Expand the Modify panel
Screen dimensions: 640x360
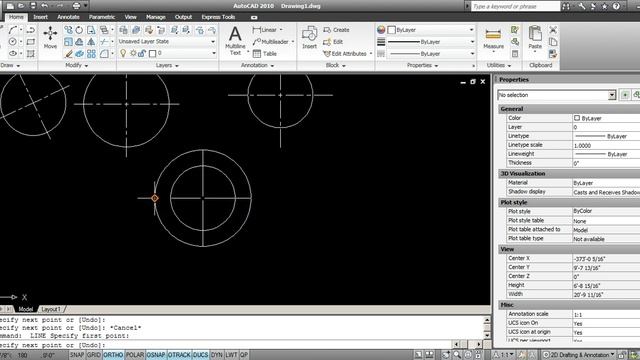[x=76, y=65]
